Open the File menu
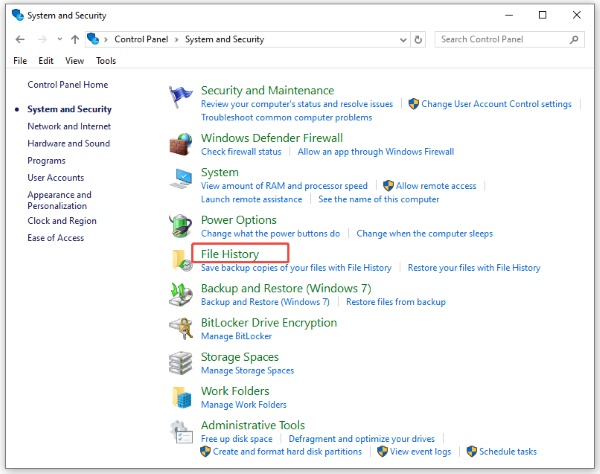The height and width of the screenshot is (474, 600). [20, 61]
